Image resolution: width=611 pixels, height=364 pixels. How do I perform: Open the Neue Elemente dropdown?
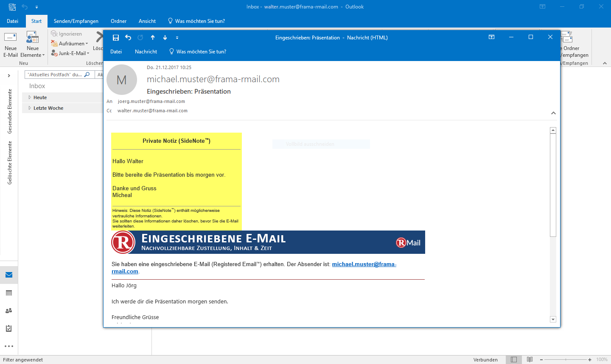(x=33, y=44)
